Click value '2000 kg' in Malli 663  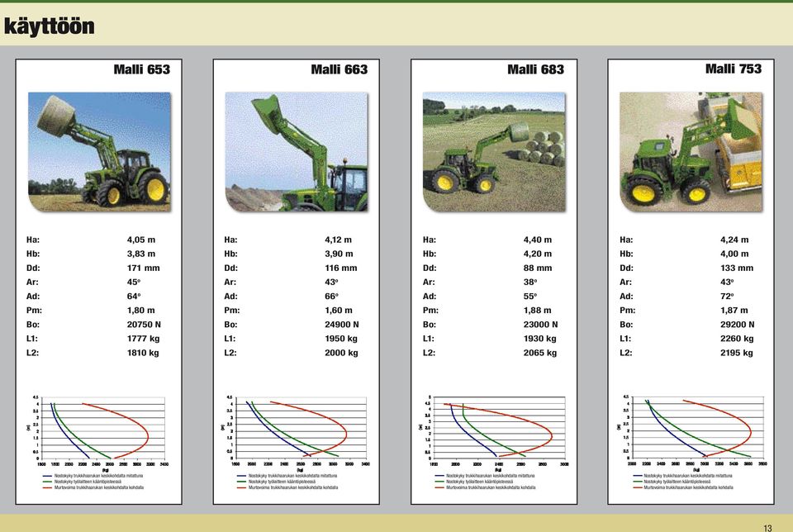(341, 353)
